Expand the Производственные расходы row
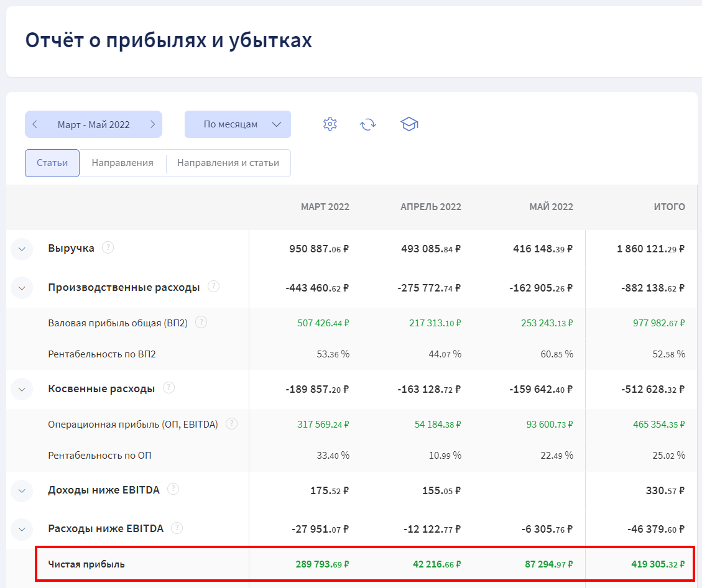702x588 pixels. pyautogui.click(x=22, y=288)
